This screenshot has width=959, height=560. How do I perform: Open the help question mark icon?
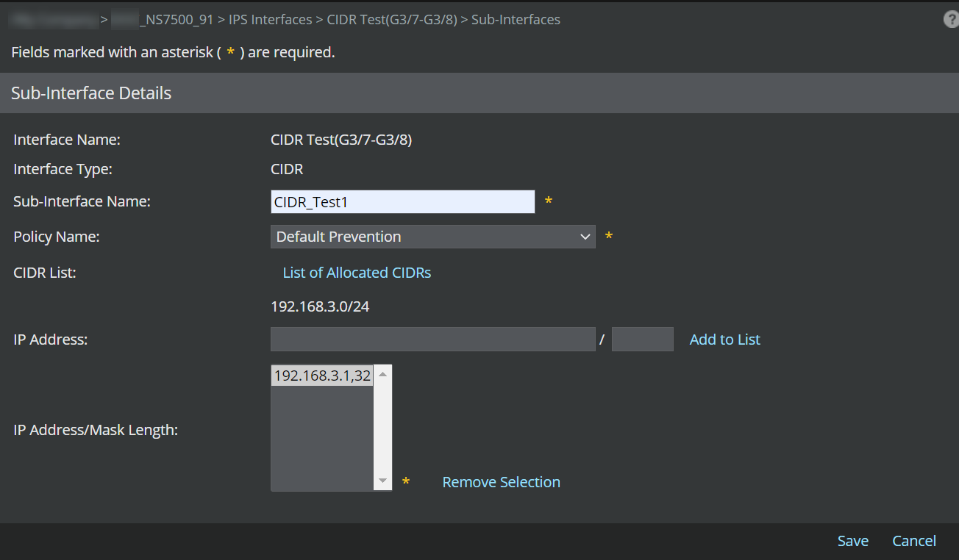pos(951,20)
